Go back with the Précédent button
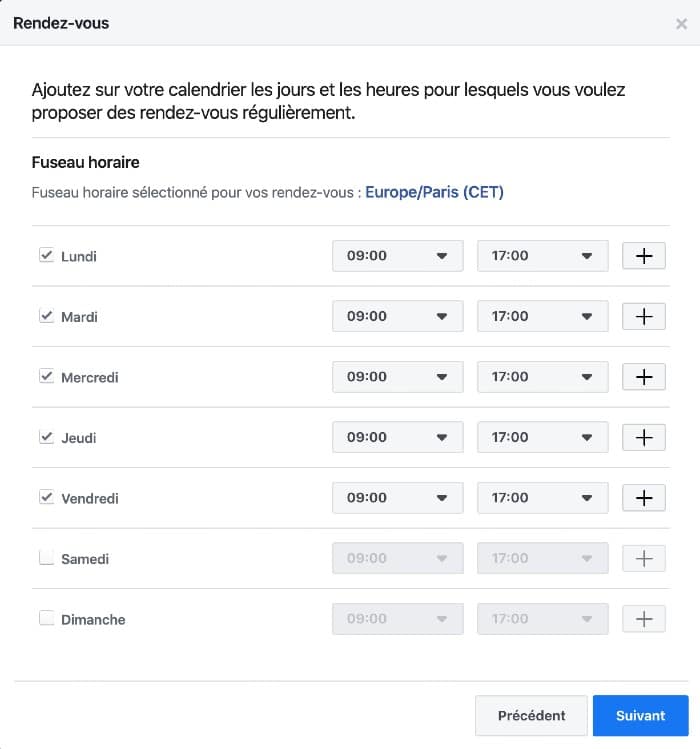 click(531, 715)
